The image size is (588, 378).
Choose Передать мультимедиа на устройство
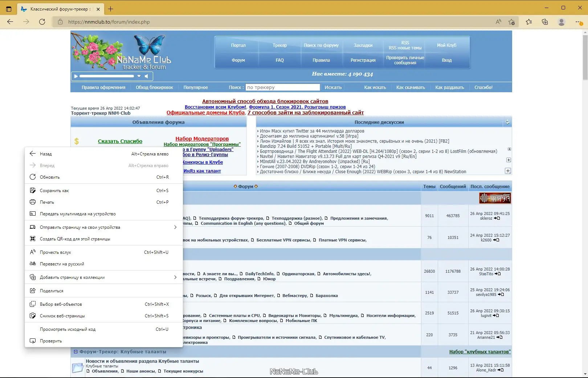(x=104, y=214)
